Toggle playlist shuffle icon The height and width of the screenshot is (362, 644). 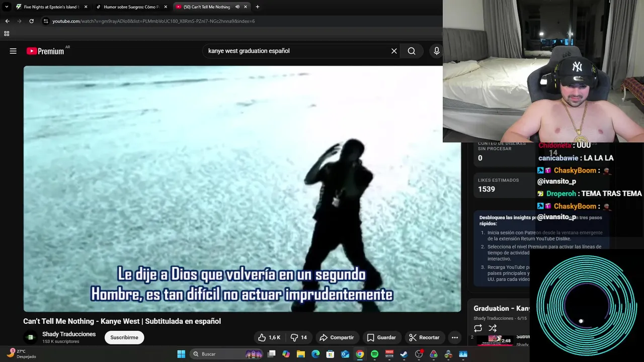(x=493, y=328)
